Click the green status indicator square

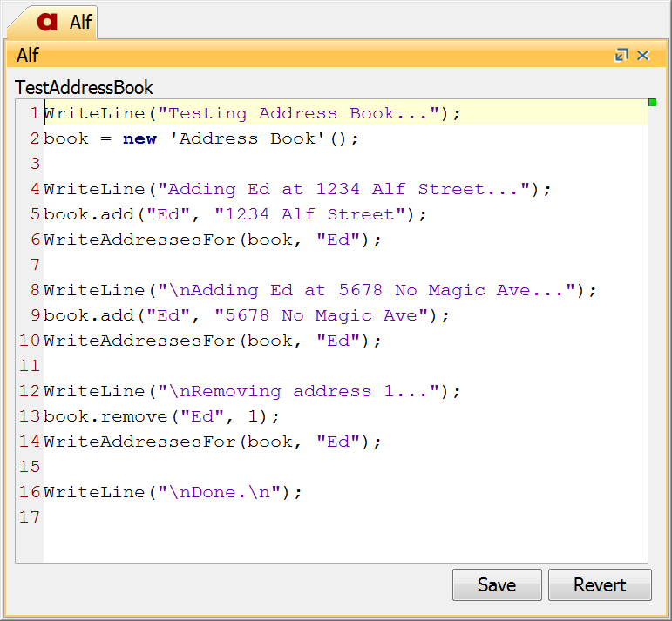[x=652, y=104]
